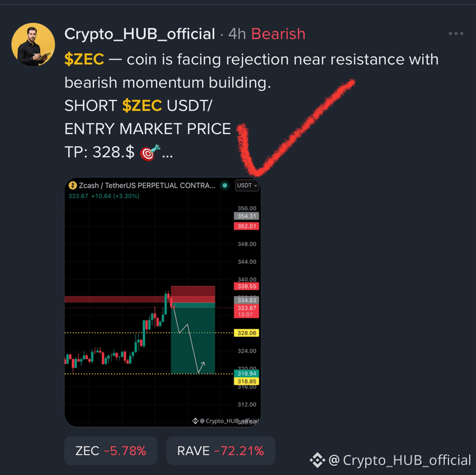Open the $ZEC link after SHORT

coord(142,106)
